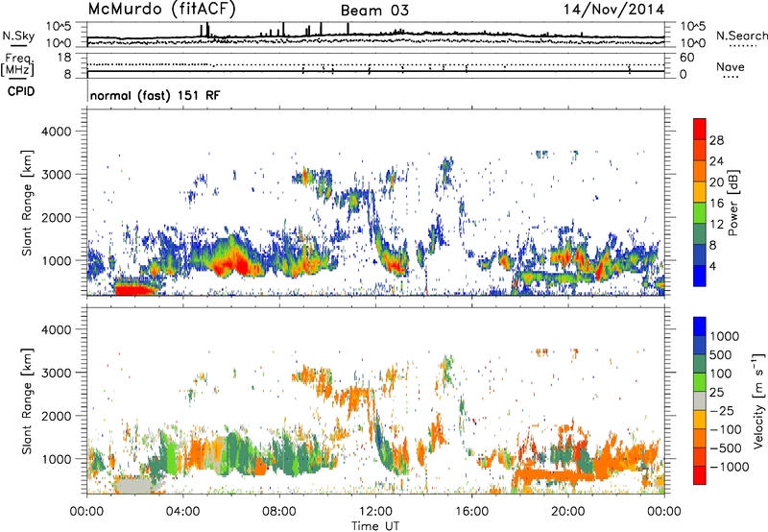Image resolution: width=768 pixels, height=532 pixels.
Task: Pick the blue top segment of Velocity colorbar
Action: tap(700, 326)
